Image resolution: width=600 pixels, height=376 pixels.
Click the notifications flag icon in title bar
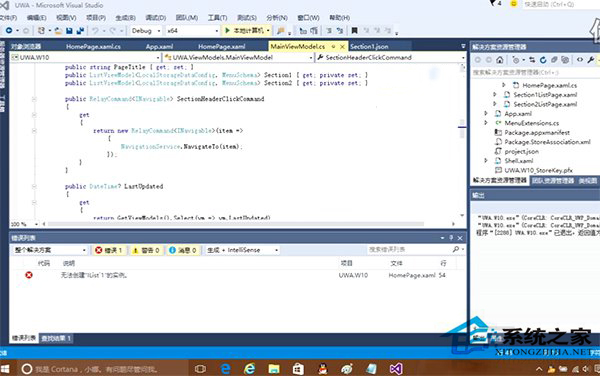[493, 4]
